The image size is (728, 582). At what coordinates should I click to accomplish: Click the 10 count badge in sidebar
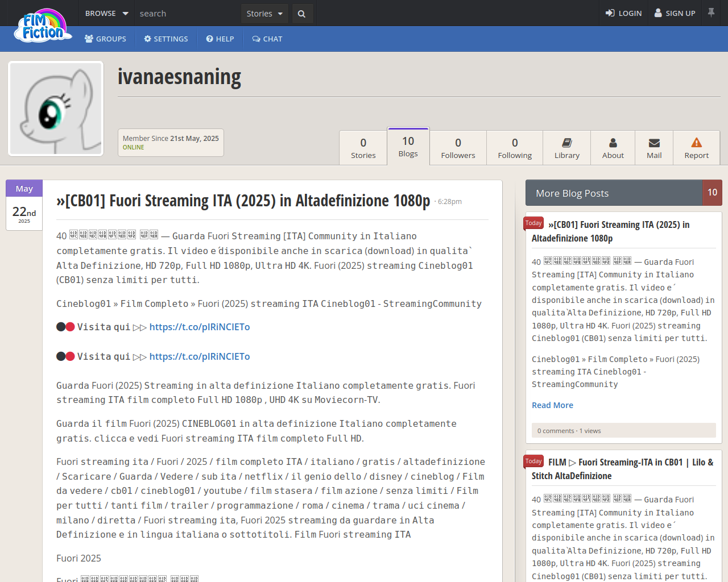coord(713,193)
